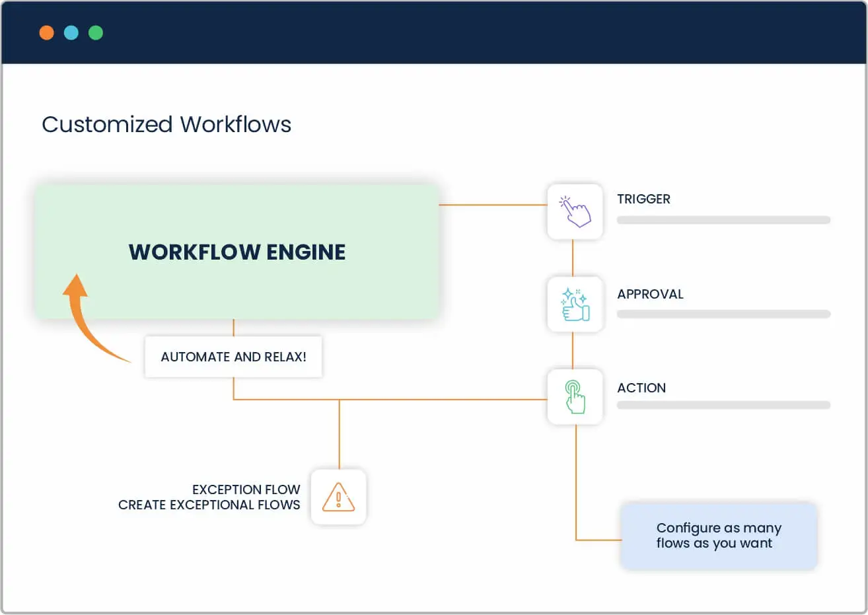Open the Exception Flow warning triangle icon
Image resolution: width=868 pixels, height=615 pixels.
pyautogui.click(x=338, y=497)
